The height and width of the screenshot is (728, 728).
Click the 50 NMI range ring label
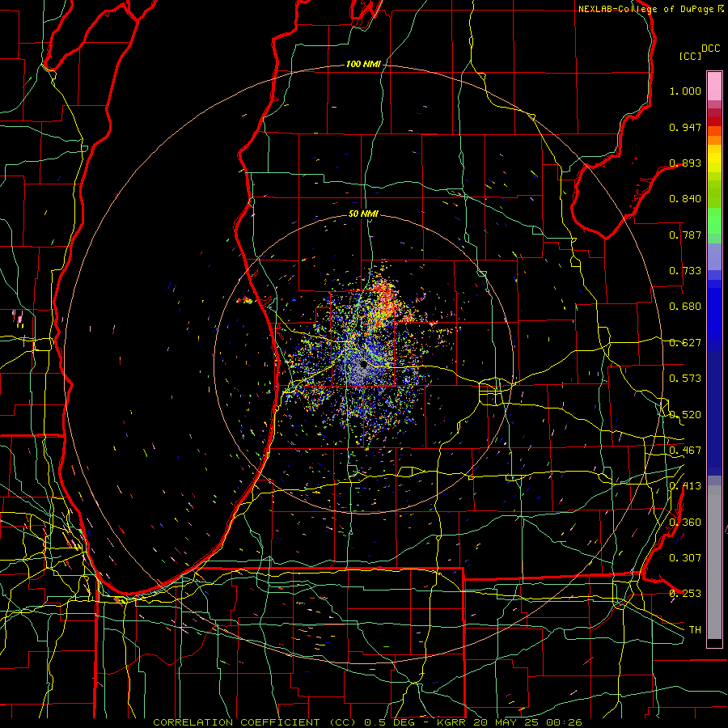pyautogui.click(x=363, y=214)
